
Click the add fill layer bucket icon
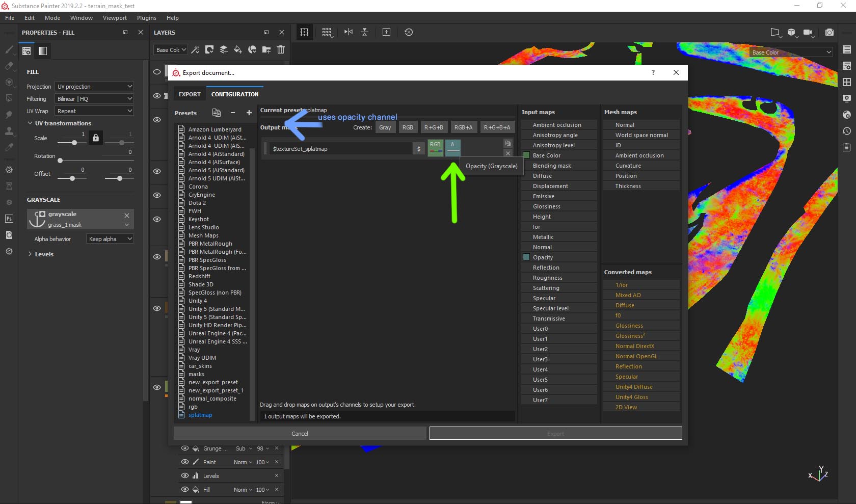238,49
